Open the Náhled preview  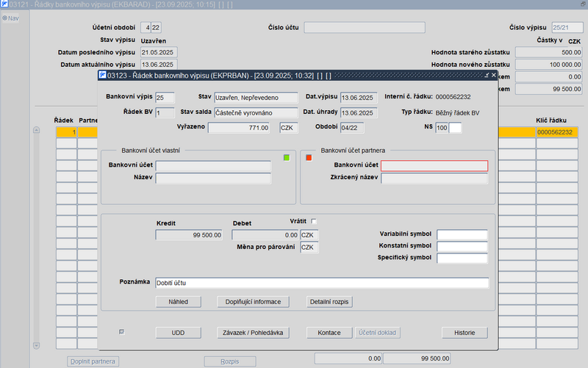(178, 302)
